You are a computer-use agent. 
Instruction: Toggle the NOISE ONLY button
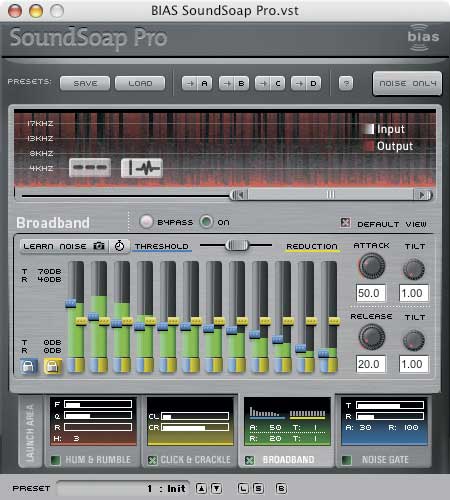coord(407,83)
